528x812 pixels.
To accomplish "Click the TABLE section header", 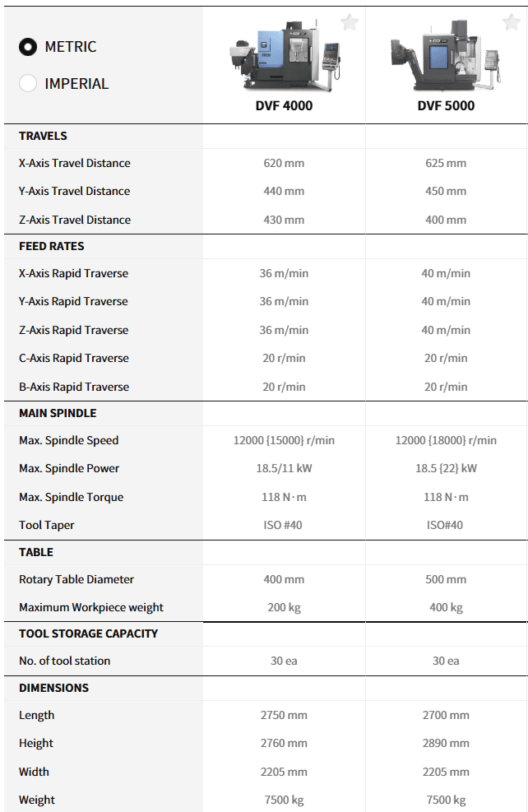I will (x=36, y=552).
